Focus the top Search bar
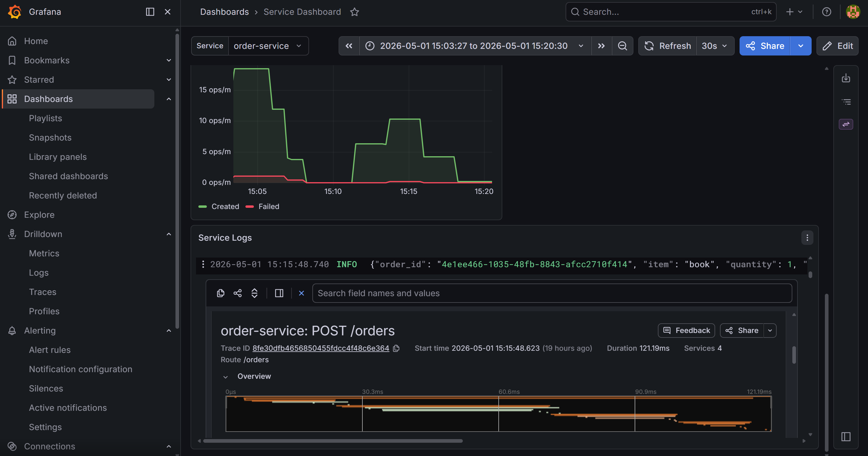This screenshot has height=456, width=868. pyautogui.click(x=671, y=12)
